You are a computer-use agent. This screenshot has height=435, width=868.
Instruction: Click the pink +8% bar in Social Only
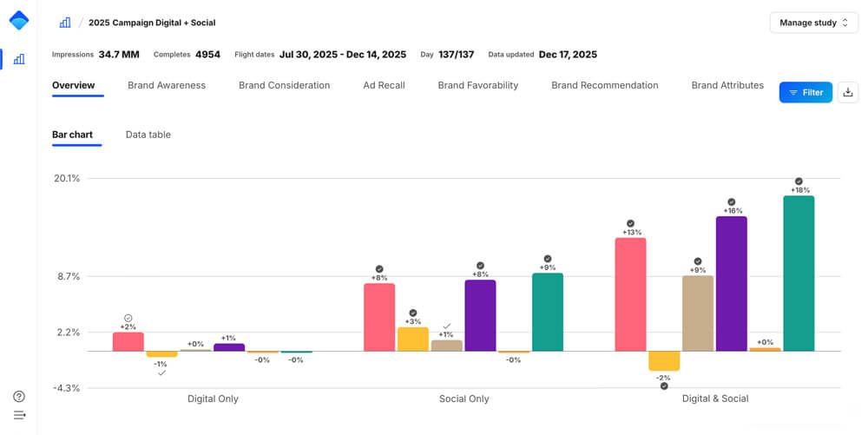click(379, 317)
